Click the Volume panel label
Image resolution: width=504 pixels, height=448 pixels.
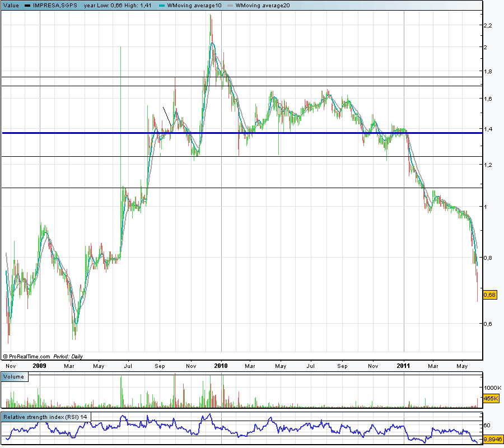[x=13, y=377]
